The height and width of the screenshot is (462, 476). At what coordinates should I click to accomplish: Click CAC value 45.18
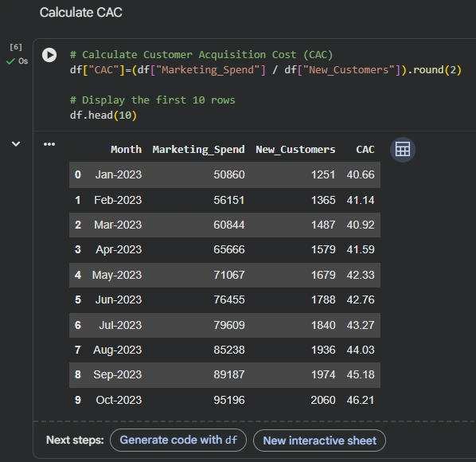click(361, 374)
